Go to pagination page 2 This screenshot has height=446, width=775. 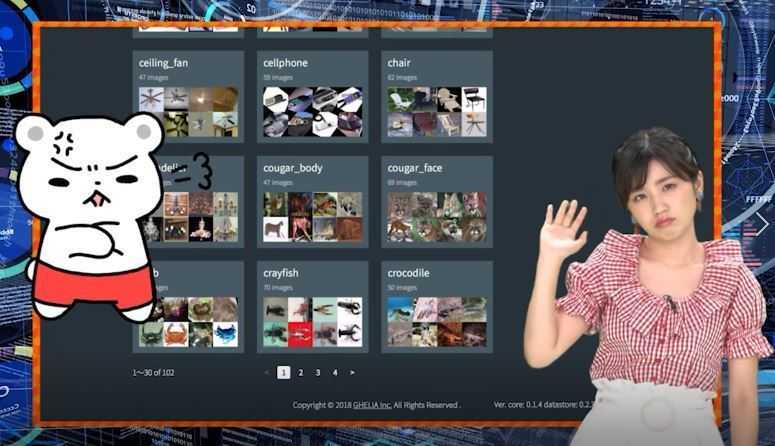(301, 373)
